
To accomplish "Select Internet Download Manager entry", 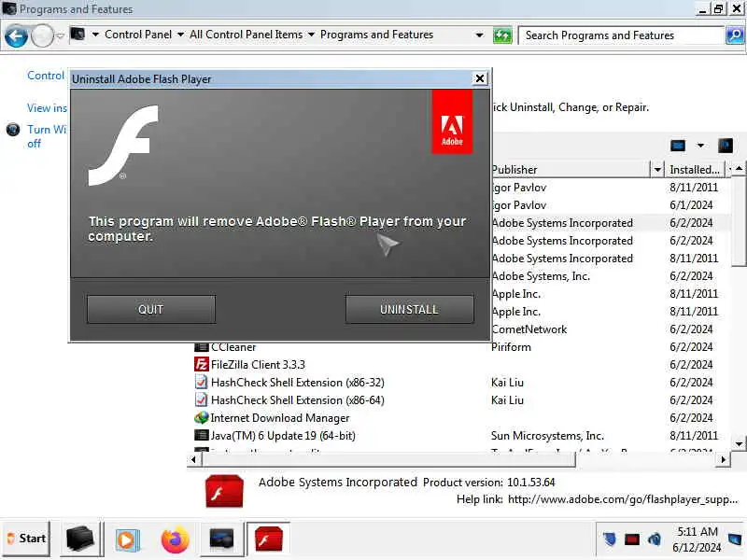I will pos(280,418).
